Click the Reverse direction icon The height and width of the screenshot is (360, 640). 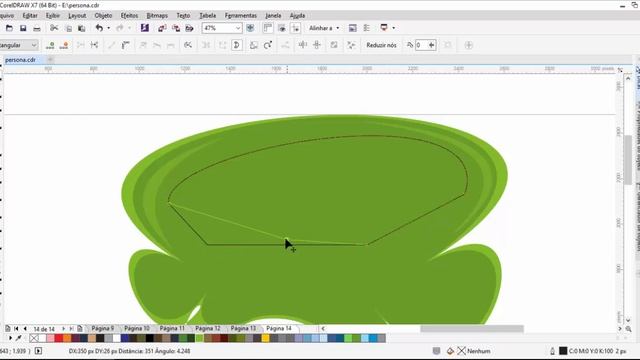tap(188, 45)
